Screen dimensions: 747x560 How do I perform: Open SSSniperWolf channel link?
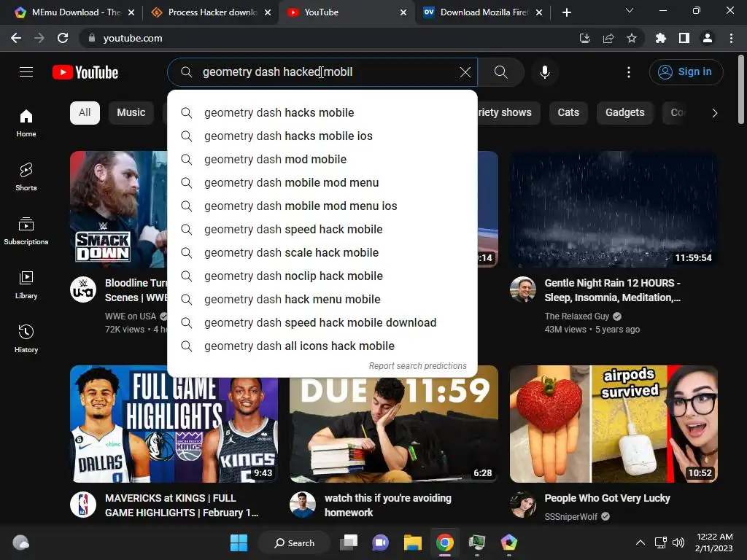[570, 517]
